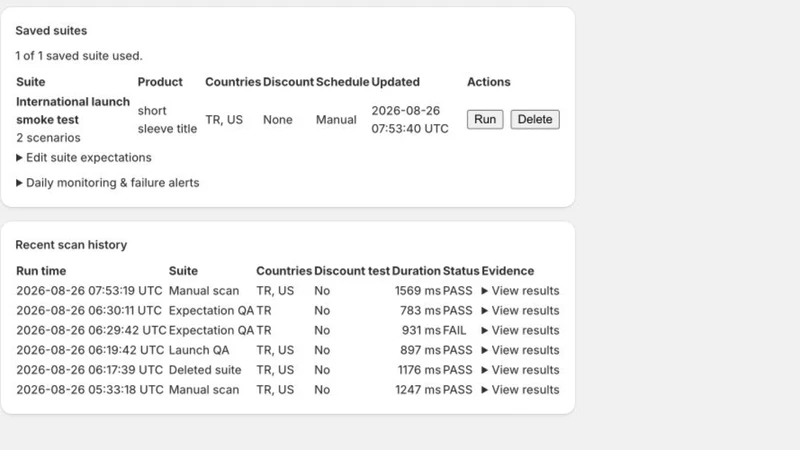
Task: Click the 1569 ms duration value
Action: click(x=417, y=291)
